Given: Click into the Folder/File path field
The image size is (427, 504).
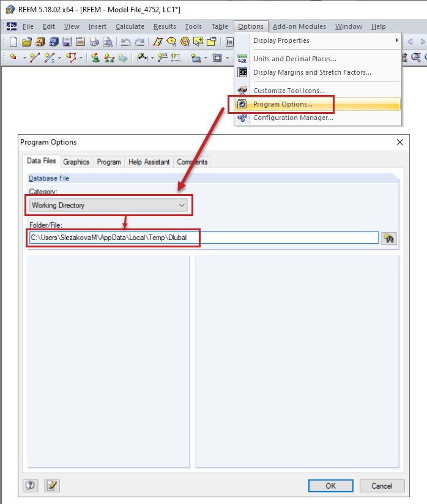Looking at the screenshot, I should (204, 238).
